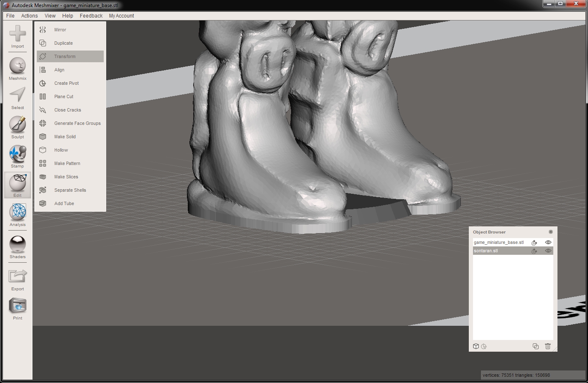Open the Sculpt tool

coord(18,127)
